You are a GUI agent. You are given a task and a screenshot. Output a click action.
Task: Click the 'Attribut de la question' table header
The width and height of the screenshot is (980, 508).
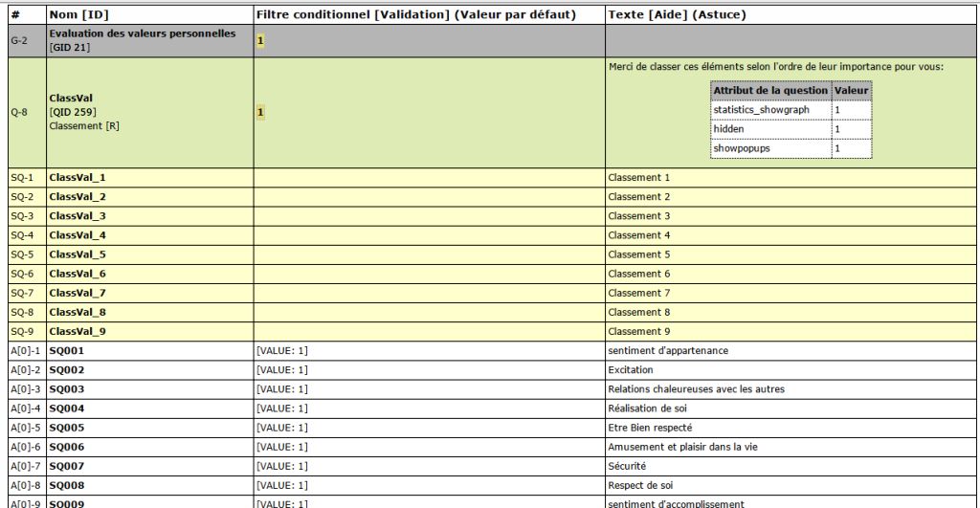point(771,91)
